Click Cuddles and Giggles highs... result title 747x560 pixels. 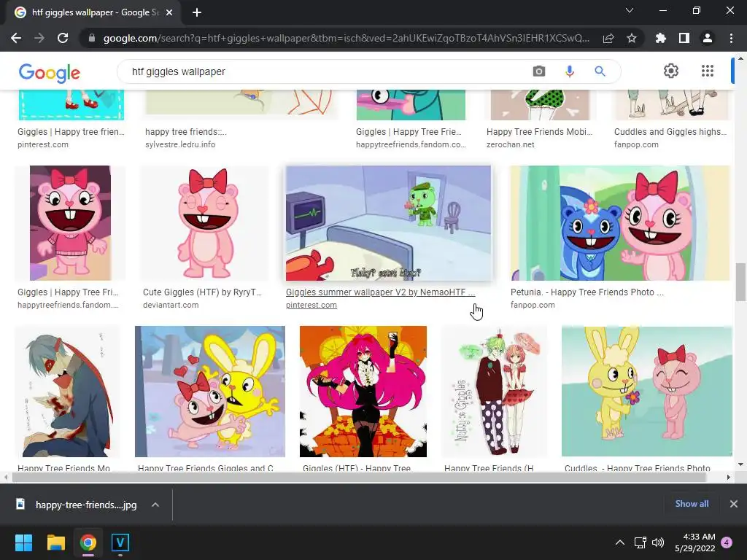click(x=670, y=131)
